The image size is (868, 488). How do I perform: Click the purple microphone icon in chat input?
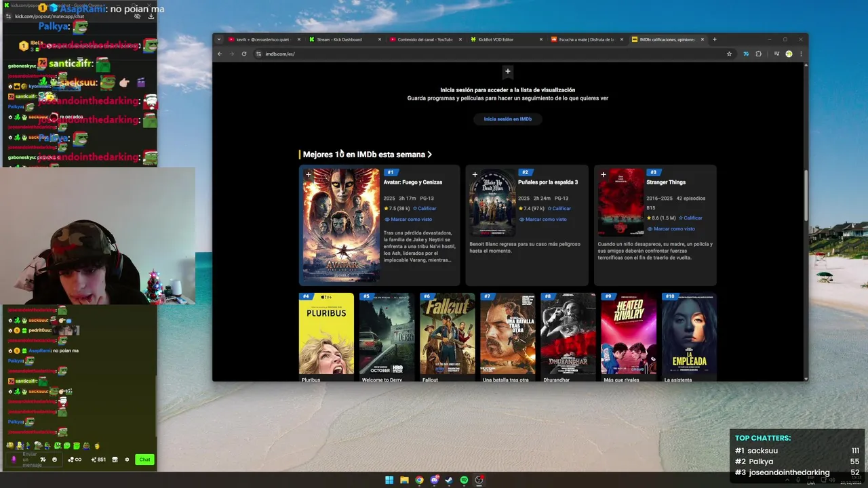(x=14, y=460)
